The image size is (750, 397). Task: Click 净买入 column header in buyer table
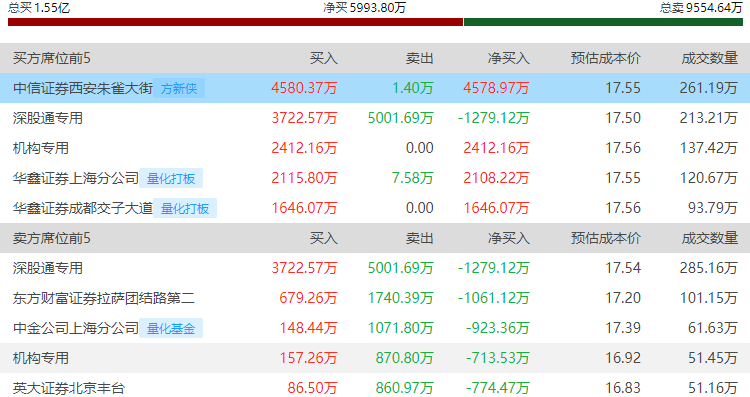pos(508,58)
